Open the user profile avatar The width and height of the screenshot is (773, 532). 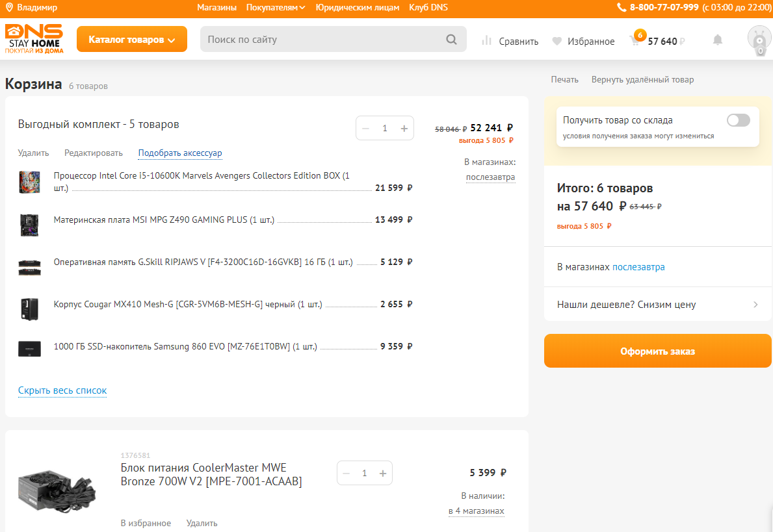(x=759, y=40)
